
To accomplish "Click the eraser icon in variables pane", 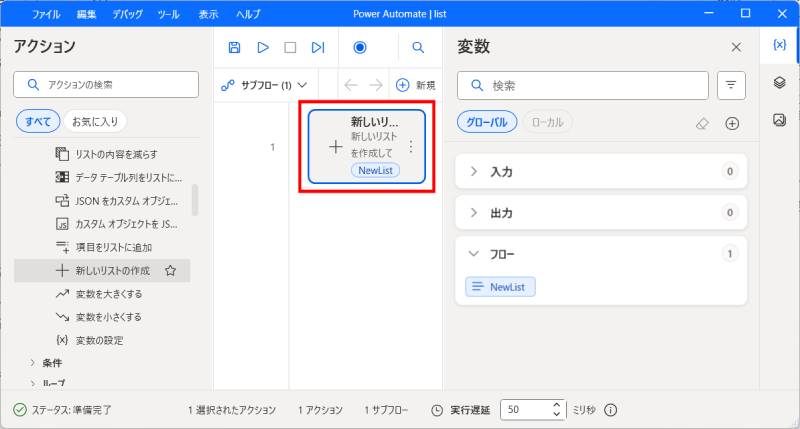I will coord(703,123).
